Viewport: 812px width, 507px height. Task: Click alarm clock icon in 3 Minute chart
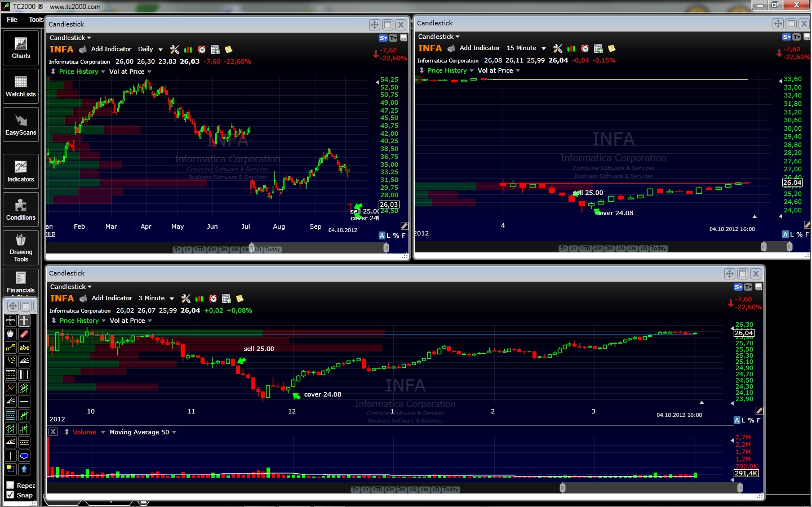(213, 299)
